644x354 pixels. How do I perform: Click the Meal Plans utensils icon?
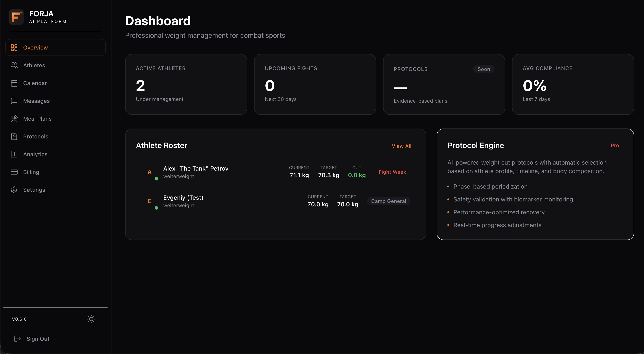click(14, 119)
